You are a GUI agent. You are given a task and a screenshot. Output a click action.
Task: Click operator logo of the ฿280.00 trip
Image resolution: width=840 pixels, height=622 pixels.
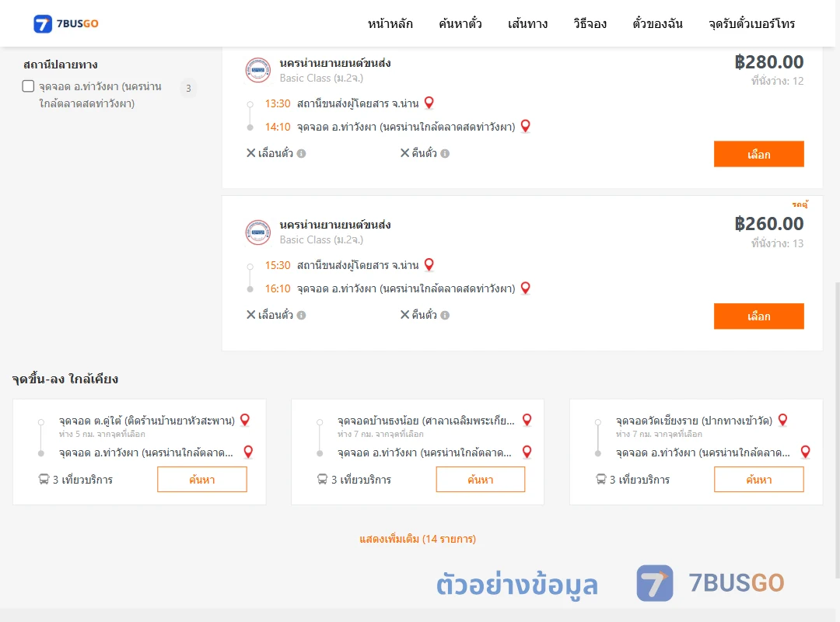[258, 70]
